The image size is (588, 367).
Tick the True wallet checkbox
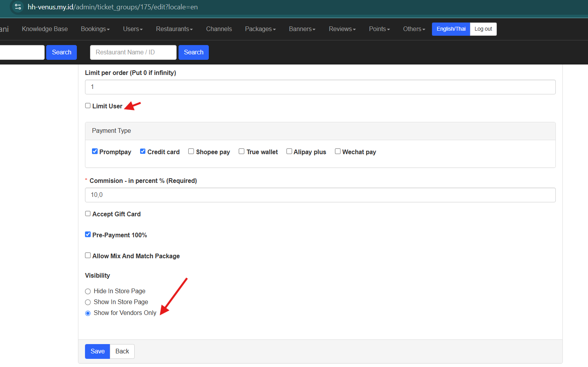[x=241, y=151]
